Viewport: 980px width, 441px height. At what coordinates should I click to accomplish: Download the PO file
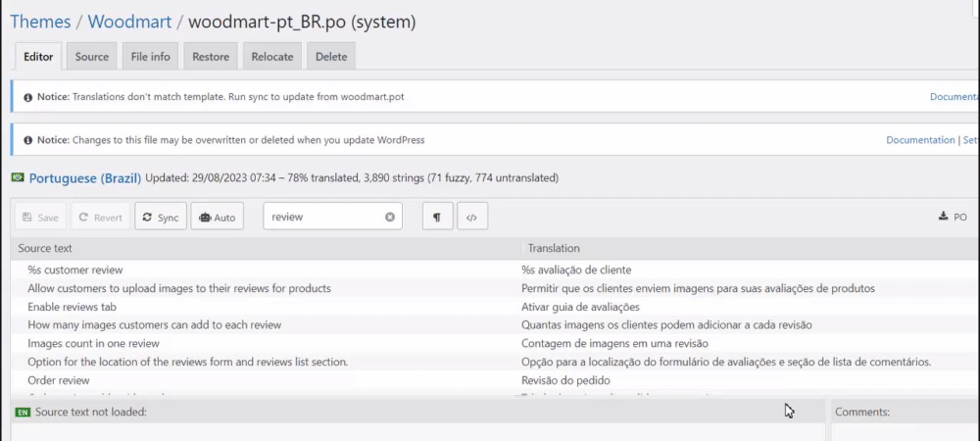pos(954,217)
